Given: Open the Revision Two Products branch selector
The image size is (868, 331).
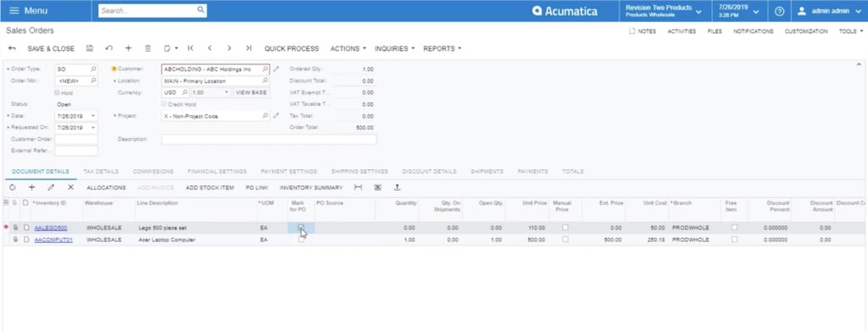Looking at the screenshot, I should coord(663,11).
